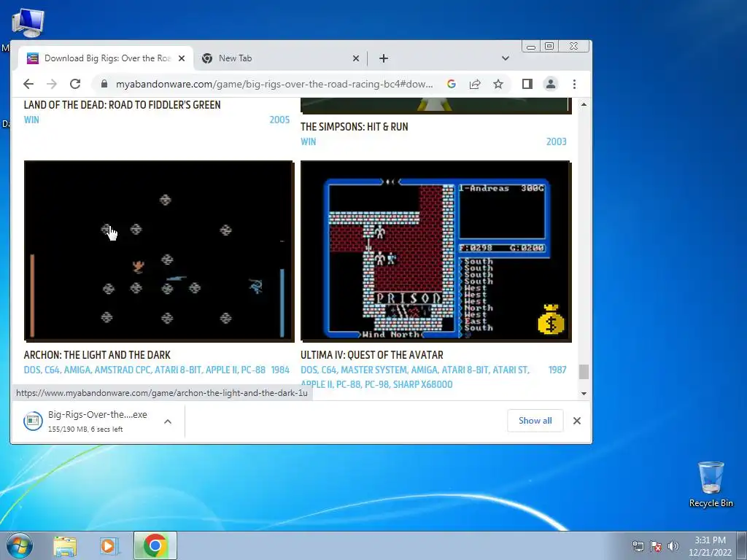Image resolution: width=747 pixels, height=560 pixels.
Task: Open the Archon game screenshot thumbnail
Action: click(x=159, y=251)
